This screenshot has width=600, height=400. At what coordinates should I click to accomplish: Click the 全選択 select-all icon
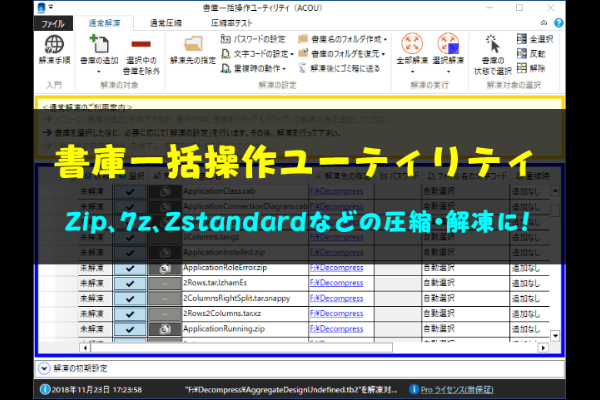click(521, 37)
